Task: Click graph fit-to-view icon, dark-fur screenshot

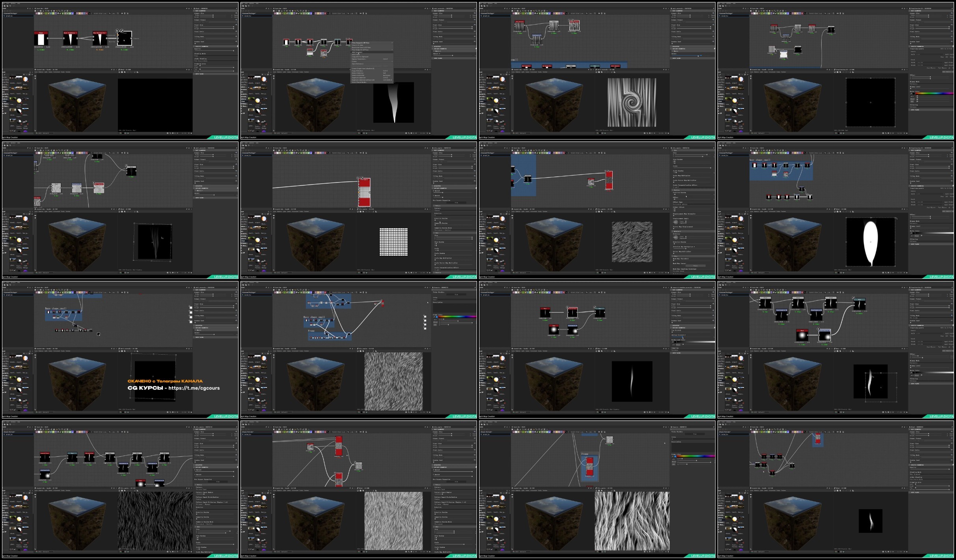Action: pos(35,429)
